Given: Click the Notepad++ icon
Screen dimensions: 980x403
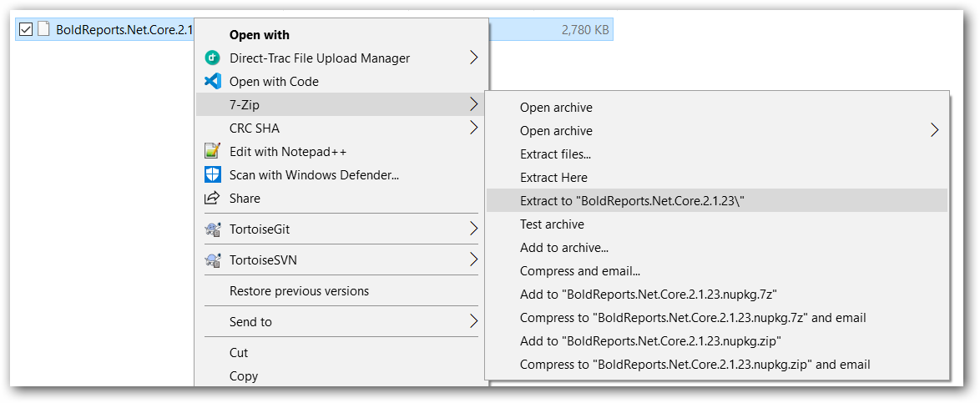Looking at the screenshot, I should (213, 151).
